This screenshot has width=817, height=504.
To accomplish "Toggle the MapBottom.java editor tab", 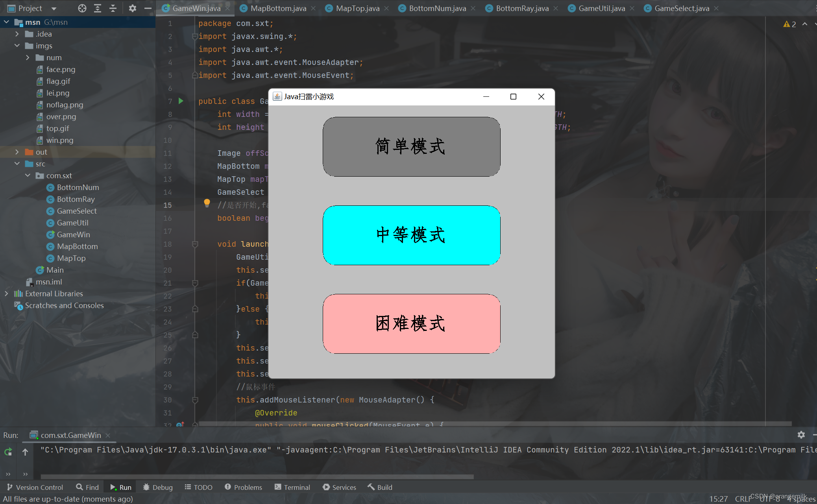I will click(275, 7).
